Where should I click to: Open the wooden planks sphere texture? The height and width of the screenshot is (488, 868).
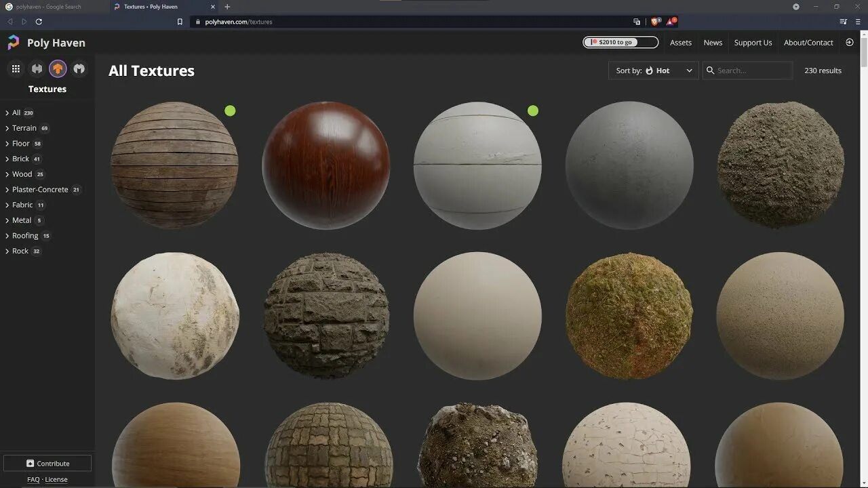tap(175, 165)
